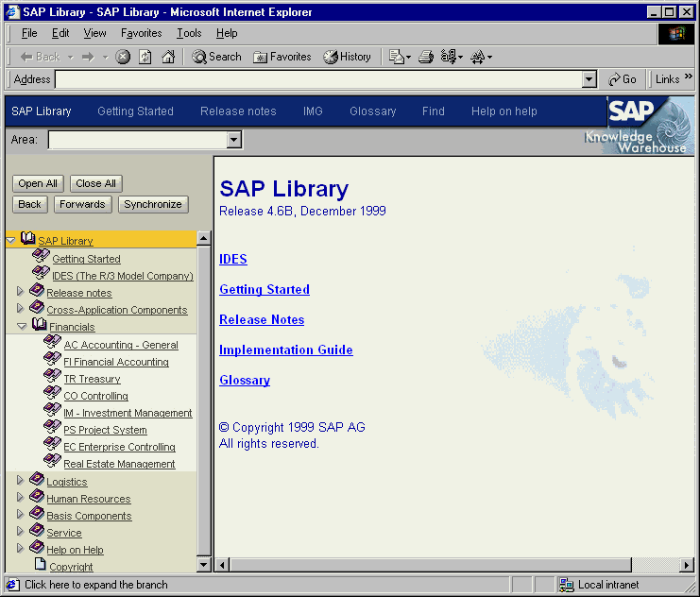The height and width of the screenshot is (597, 700).
Task: Open the Help menu
Action: tap(227, 33)
